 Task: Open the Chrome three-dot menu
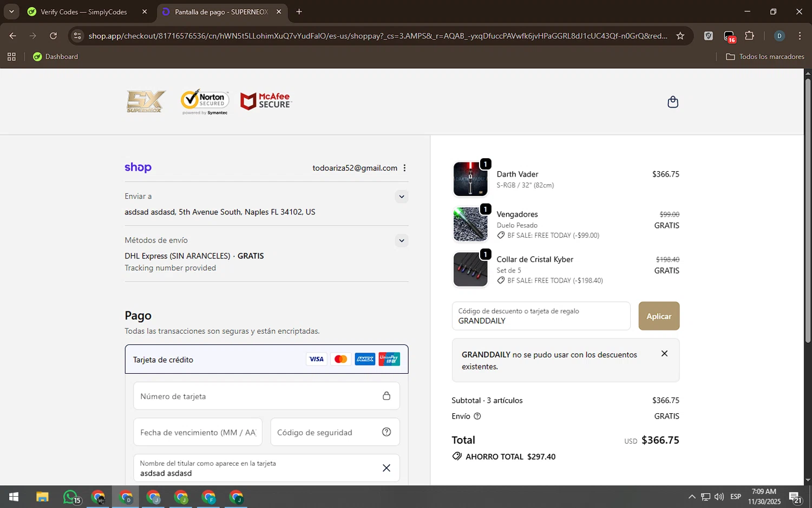click(800, 36)
